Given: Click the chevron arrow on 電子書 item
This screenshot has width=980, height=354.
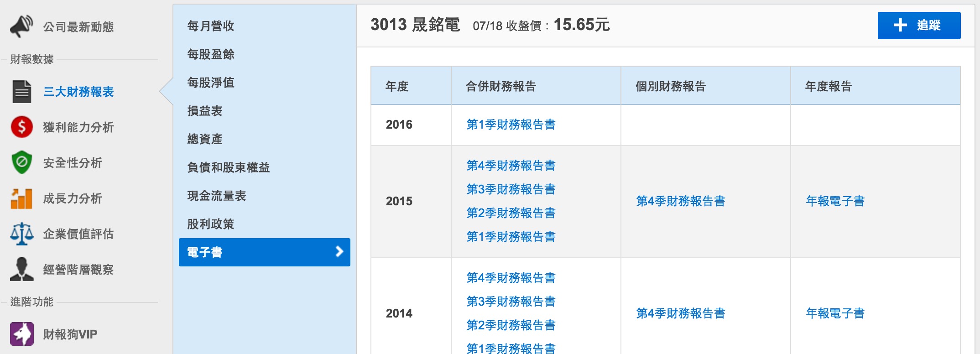Looking at the screenshot, I should tap(339, 252).
